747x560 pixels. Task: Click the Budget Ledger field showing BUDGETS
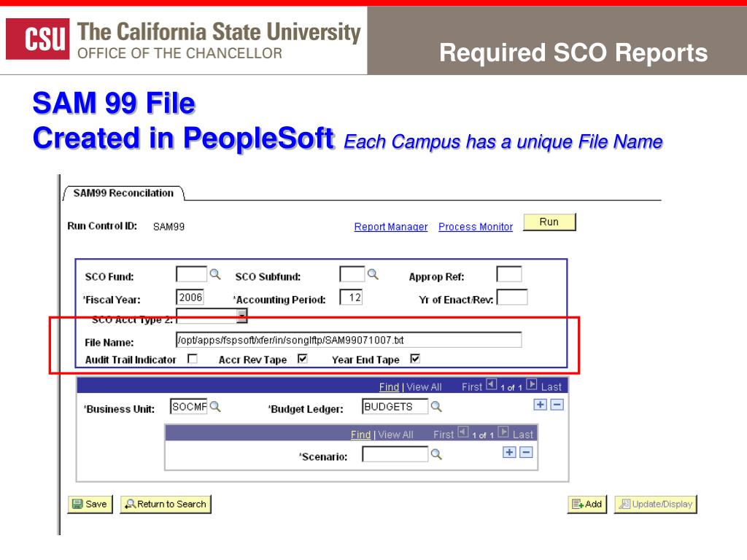(x=395, y=407)
